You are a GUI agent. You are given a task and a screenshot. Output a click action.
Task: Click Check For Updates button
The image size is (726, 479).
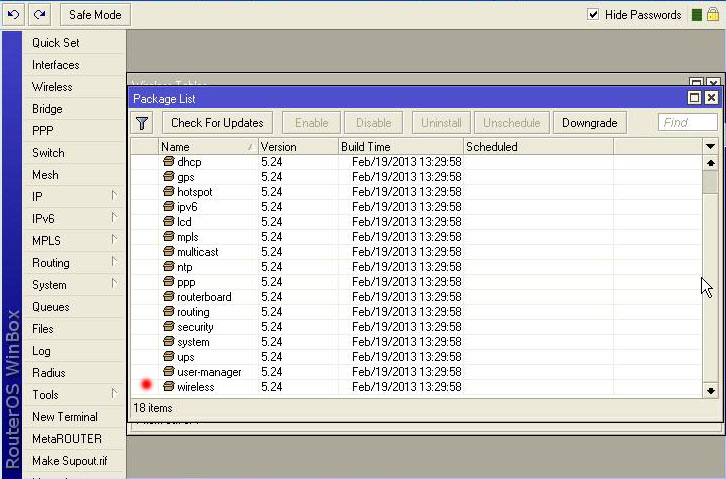[x=217, y=123]
